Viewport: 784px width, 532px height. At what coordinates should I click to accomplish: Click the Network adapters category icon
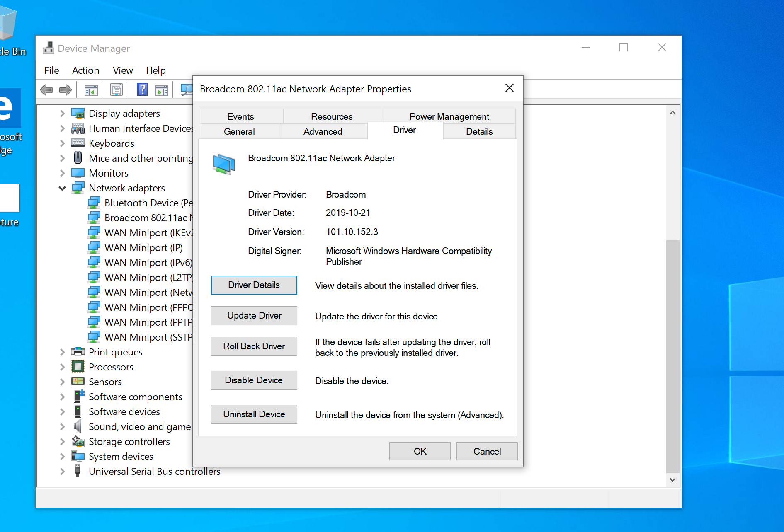click(x=78, y=188)
